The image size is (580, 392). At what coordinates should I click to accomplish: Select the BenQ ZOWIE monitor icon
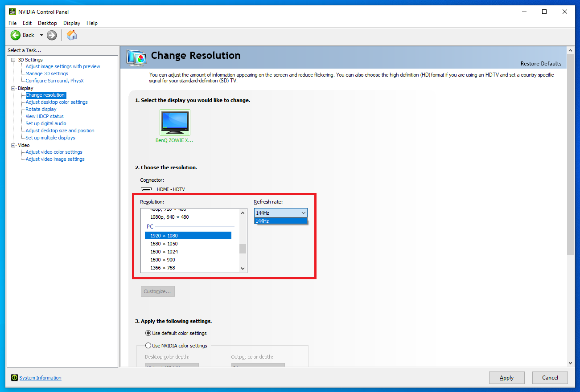pos(175,122)
